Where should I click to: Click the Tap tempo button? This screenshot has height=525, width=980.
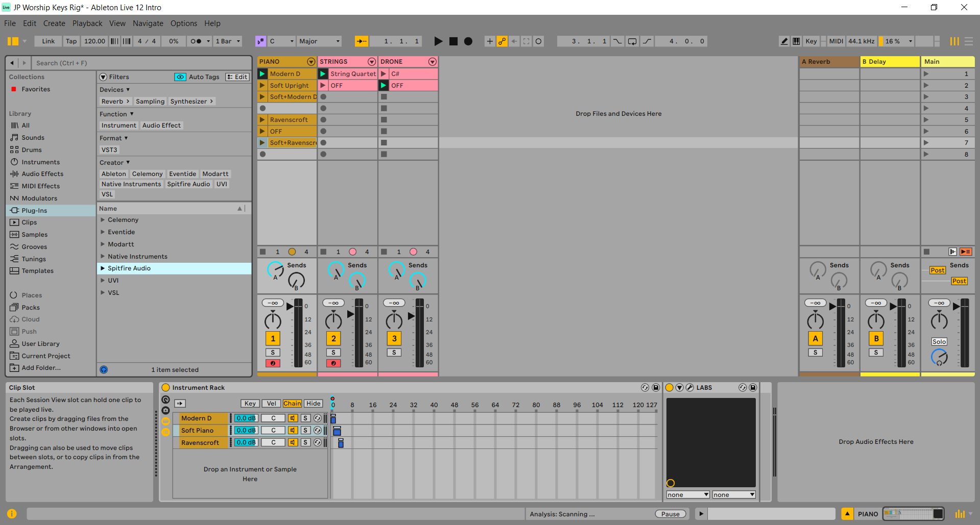(x=71, y=41)
